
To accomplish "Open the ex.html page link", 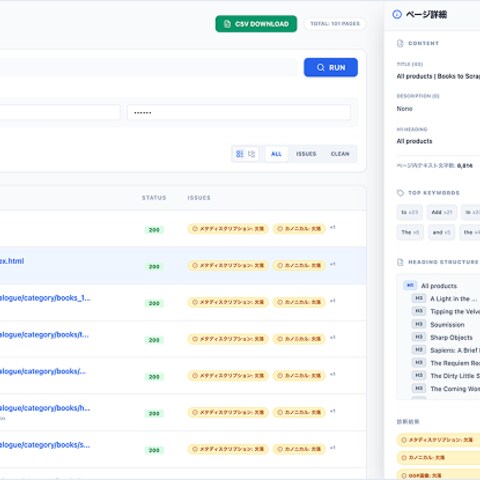I will 12,261.
